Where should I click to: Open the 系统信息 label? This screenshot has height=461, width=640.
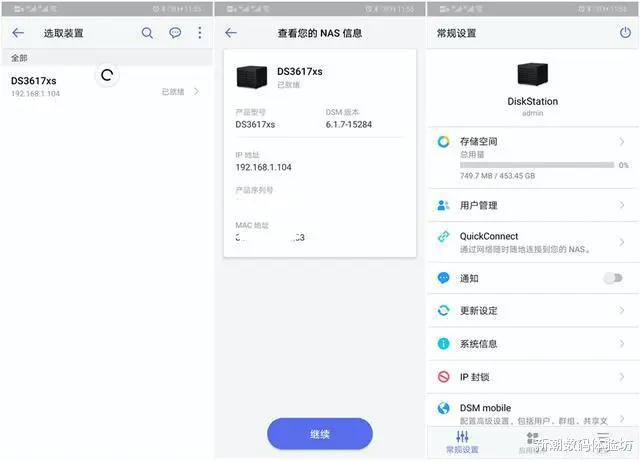click(478, 344)
